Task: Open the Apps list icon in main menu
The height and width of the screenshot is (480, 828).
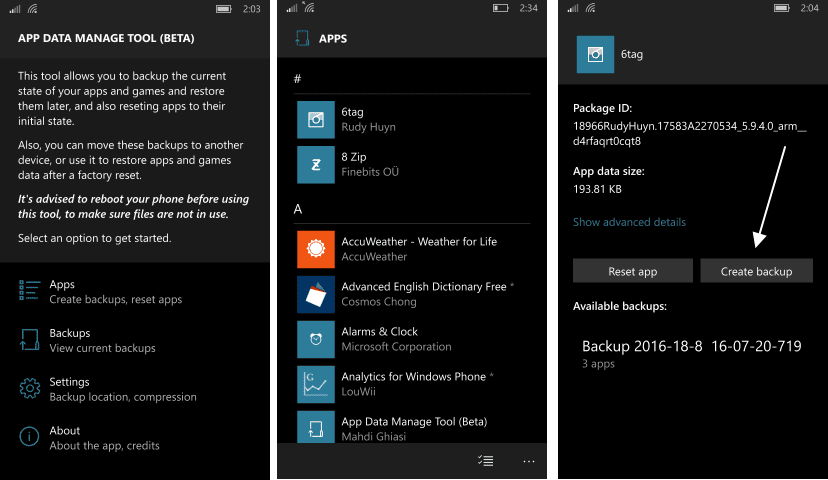Action: click(30, 290)
